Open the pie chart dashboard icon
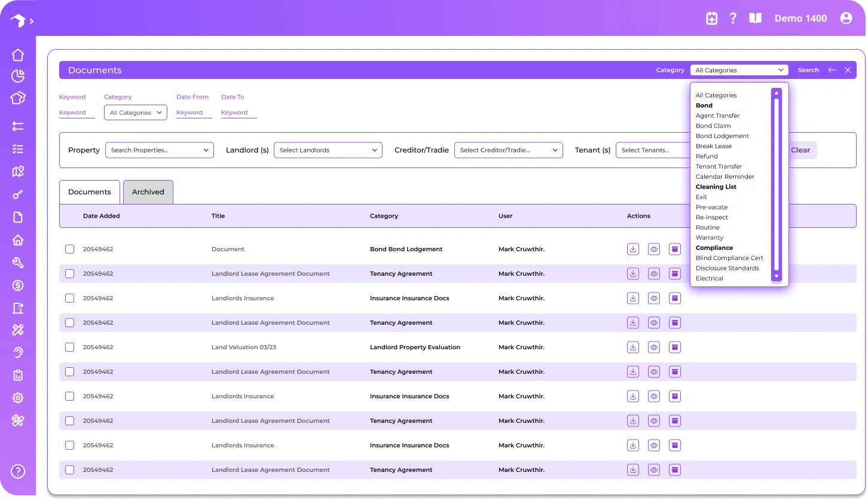This screenshot has width=868, height=500. point(18,76)
